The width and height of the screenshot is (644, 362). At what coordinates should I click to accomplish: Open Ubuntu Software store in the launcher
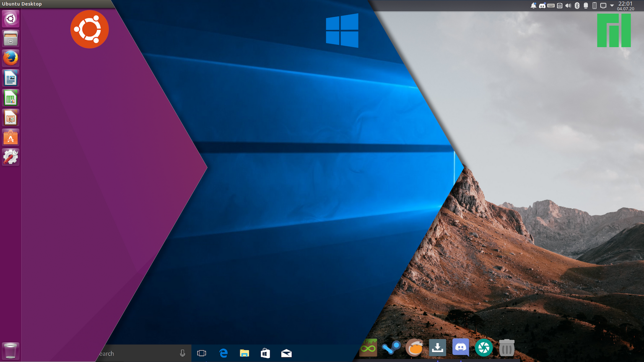tap(10, 137)
